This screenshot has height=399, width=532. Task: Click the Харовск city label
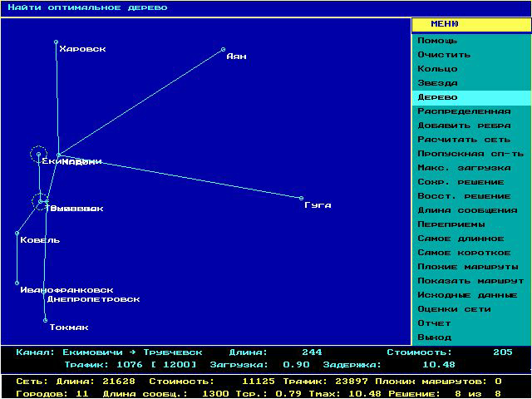[83, 49]
